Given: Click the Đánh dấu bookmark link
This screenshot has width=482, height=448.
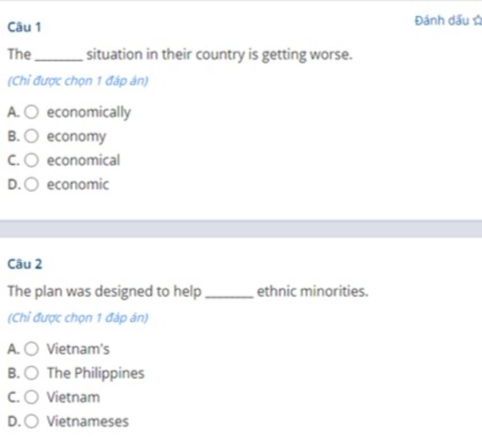Looking at the screenshot, I should click(x=448, y=21).
